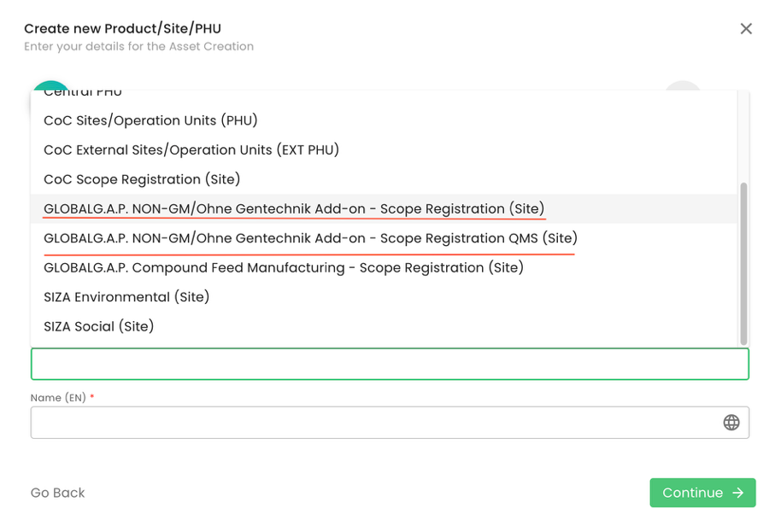Choose CoC External Sites/Operation Units (EXT PHU)
The image size is (781, 532).
click(x=191, y=150)
